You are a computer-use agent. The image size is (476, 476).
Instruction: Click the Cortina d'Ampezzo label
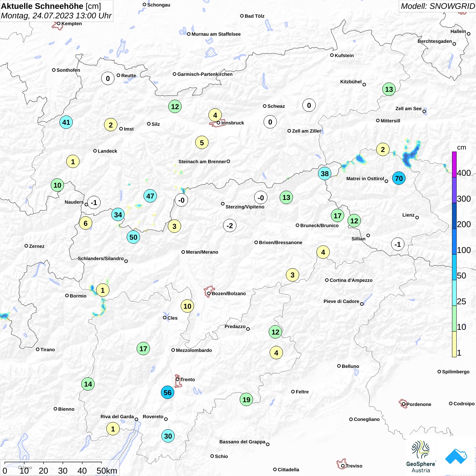click(351, 280)
